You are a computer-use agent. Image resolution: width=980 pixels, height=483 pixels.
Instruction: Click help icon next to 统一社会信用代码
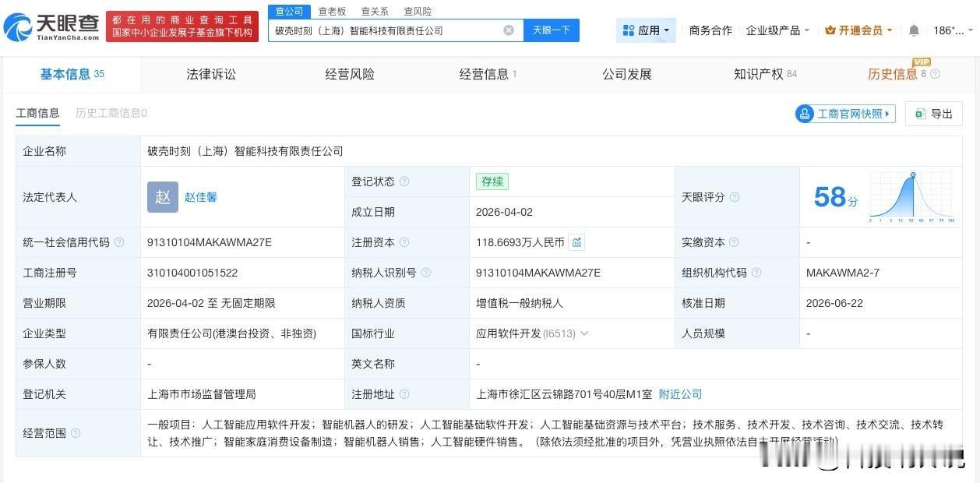(119, 242)
